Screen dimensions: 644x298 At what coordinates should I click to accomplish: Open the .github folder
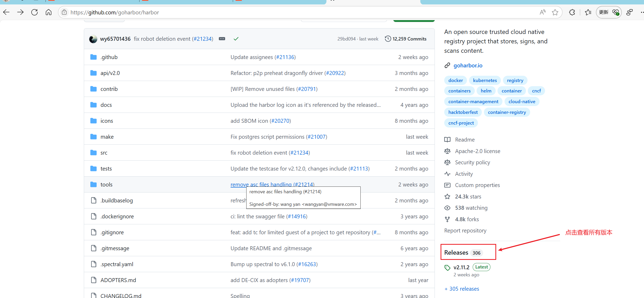pyautogui.click(x=109, y=57)
